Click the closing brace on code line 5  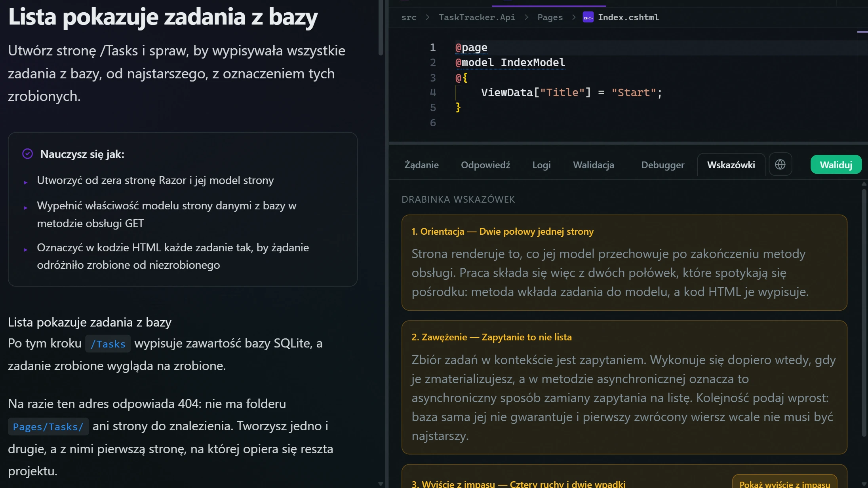tap(458, 107)
